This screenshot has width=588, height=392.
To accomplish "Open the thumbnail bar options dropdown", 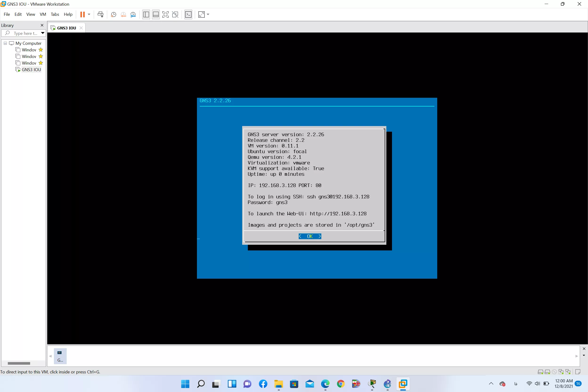I will tap(584, 355).
